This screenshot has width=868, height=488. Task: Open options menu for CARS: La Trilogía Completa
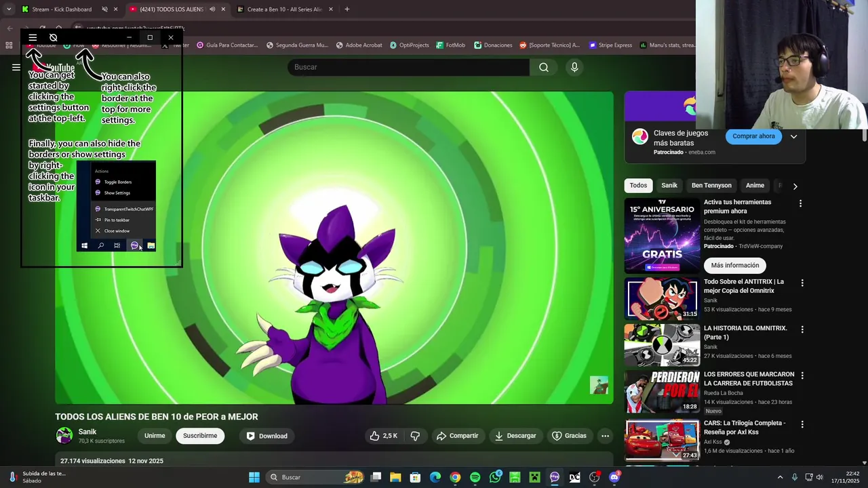tap(802, 424)
